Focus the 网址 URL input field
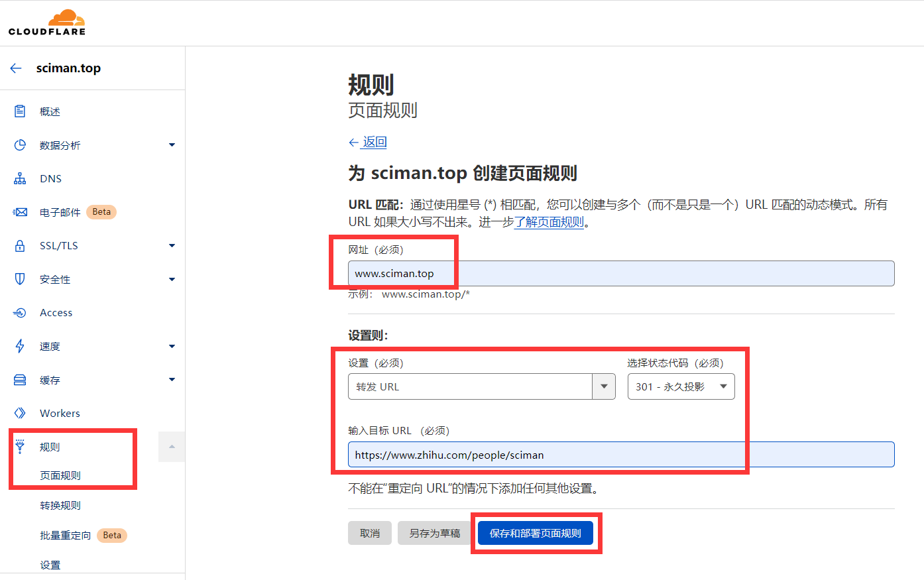The height and width of the screenshot is (580, 924). (x=621, y=273)
